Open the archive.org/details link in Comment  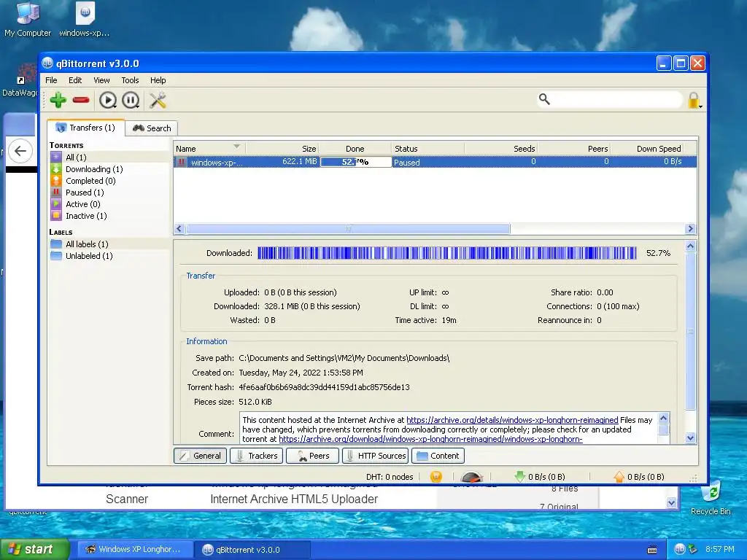pos(512,420)
